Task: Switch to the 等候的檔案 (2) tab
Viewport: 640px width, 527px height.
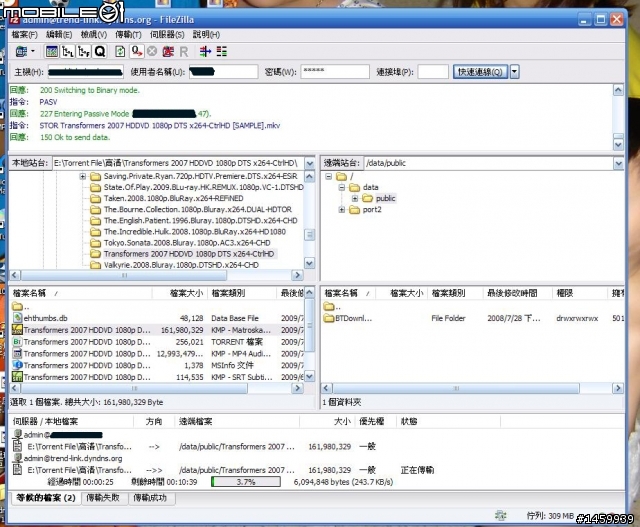Action: (x=46, y=498)
